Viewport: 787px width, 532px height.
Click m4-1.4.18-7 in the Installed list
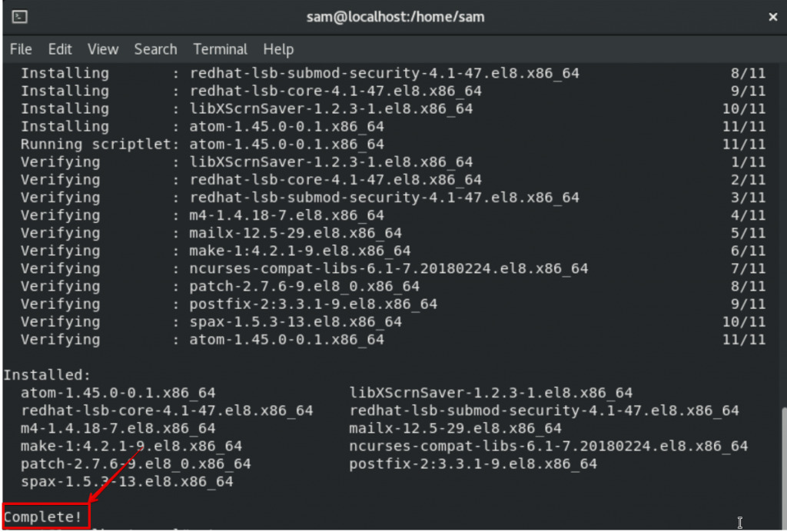(118, 428)
